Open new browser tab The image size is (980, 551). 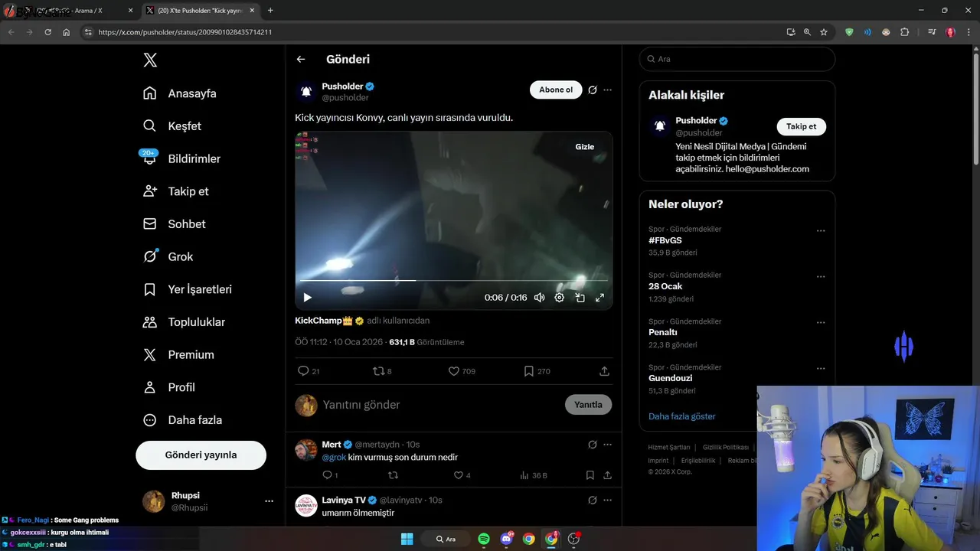coord(270,11)
